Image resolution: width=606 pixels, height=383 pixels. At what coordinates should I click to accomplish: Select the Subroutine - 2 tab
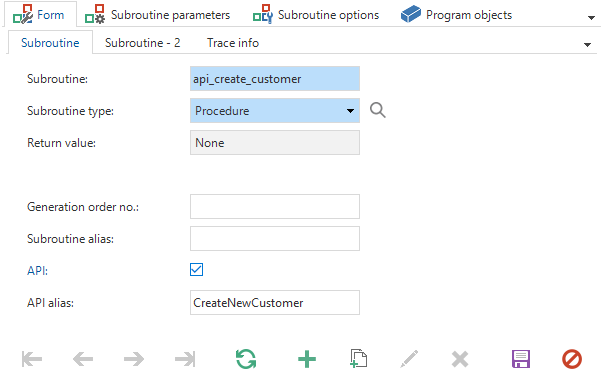[143, 43]
